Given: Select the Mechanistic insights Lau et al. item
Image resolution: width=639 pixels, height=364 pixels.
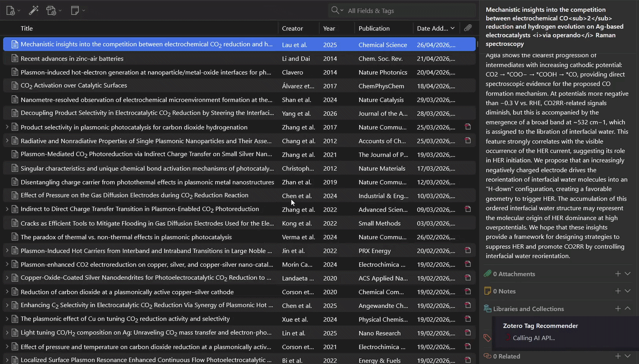Looking at the screenshot, I should point(239,44).
